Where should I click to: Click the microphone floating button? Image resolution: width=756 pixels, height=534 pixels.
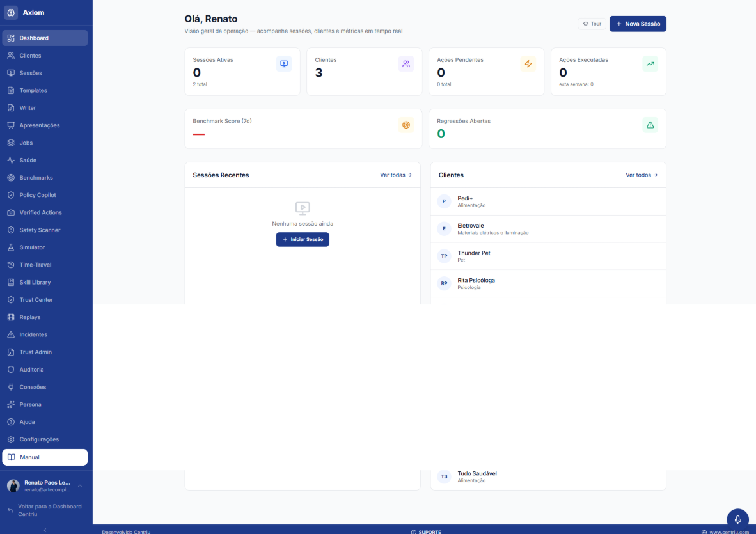click(x=737, y=519)
